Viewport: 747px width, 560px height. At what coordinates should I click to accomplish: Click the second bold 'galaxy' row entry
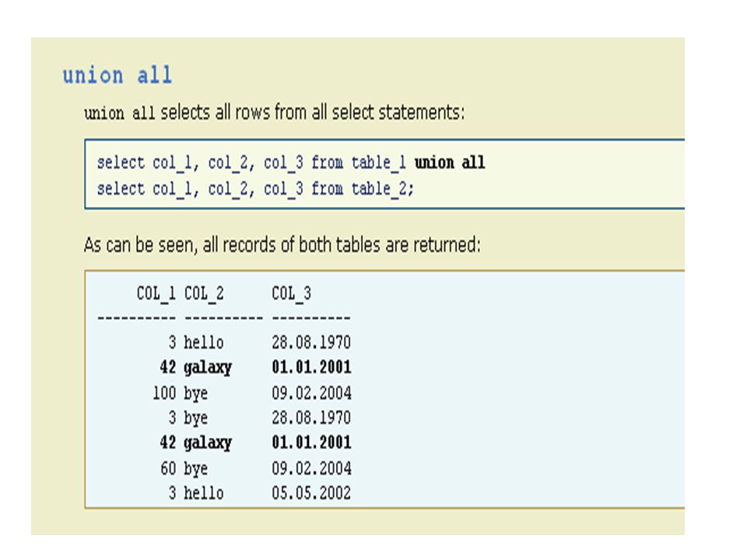pos(208,443)
